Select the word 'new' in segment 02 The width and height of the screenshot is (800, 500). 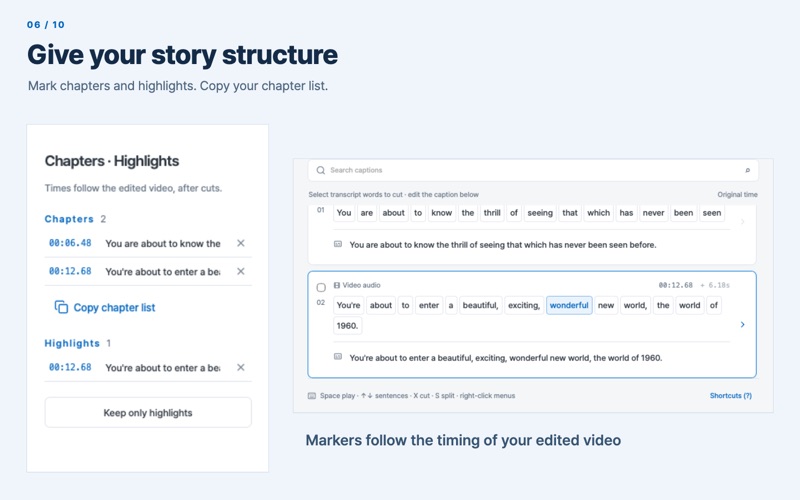click(x=606, y=306)
